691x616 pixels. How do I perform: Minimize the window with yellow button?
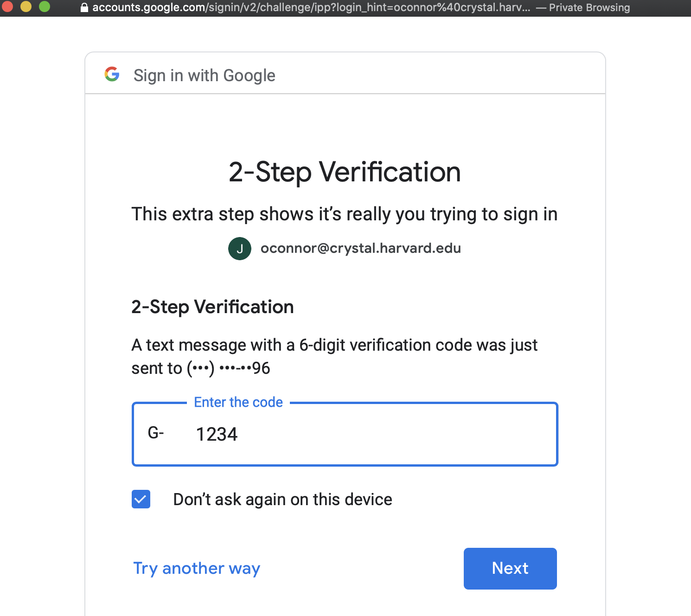[26, 6]
